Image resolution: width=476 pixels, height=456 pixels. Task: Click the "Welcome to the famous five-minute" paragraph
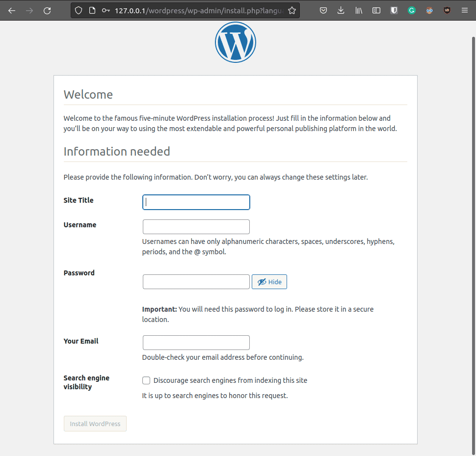230,123
